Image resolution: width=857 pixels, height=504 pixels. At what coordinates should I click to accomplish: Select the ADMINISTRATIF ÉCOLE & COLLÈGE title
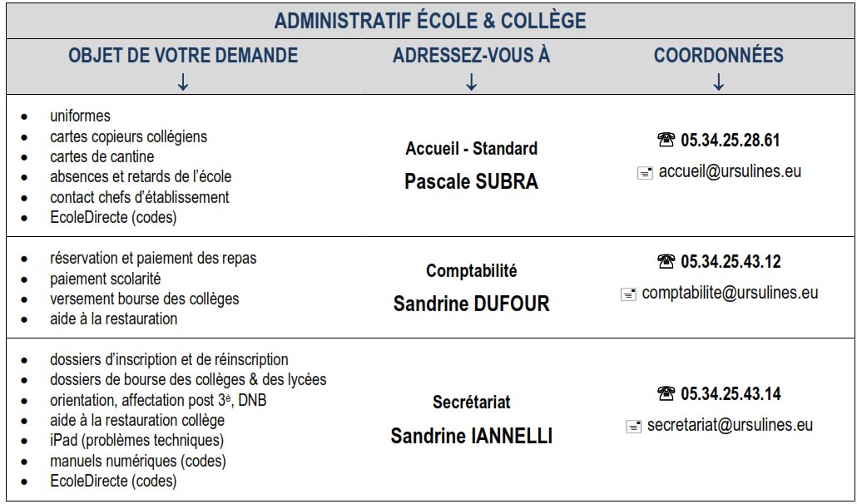[429, 22]
